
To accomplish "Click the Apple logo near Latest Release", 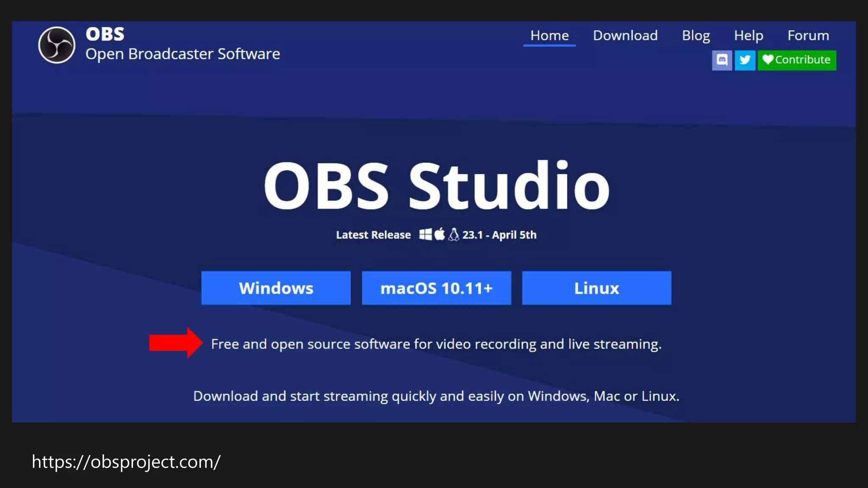I will click(440, 234).
